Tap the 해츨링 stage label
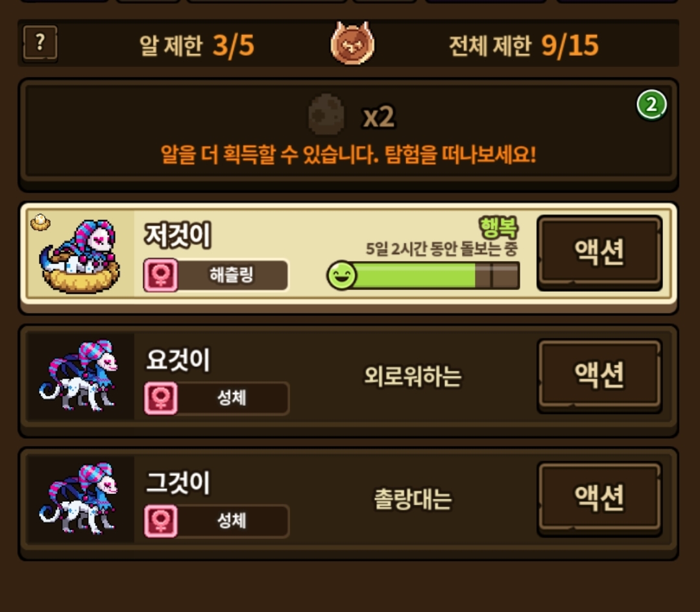700x612 pixels. click(x=231, y=275)
